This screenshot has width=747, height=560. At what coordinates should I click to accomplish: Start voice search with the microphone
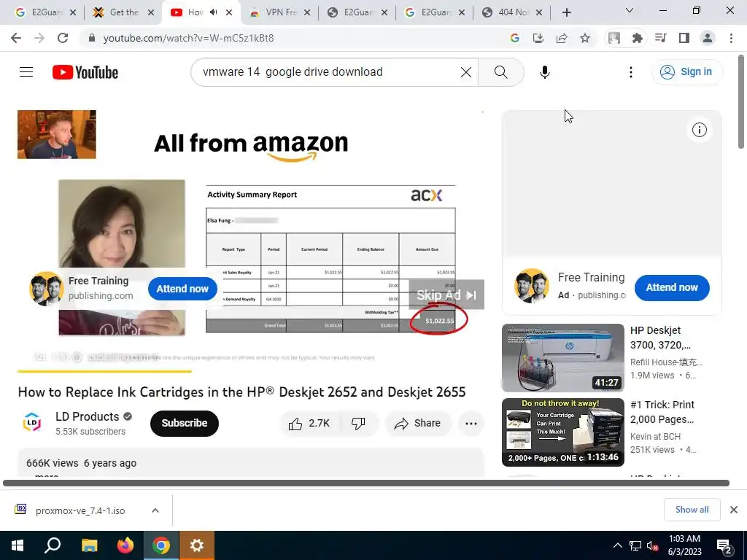coord(544,72)
